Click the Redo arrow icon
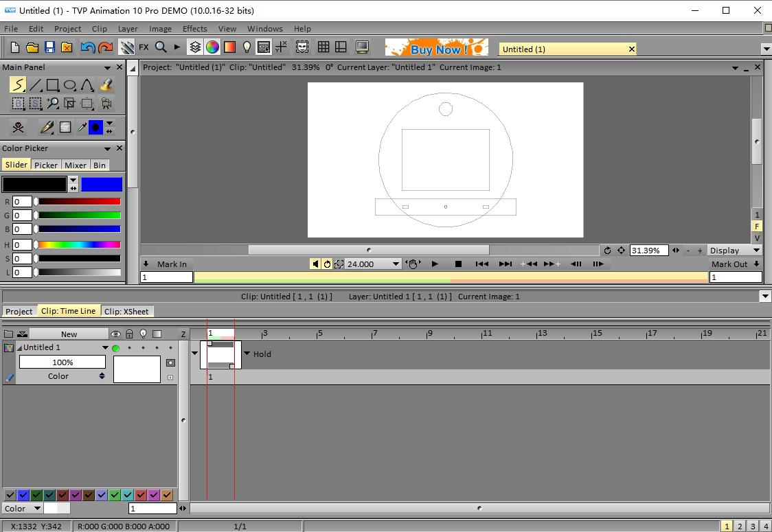 pos(106,47)
